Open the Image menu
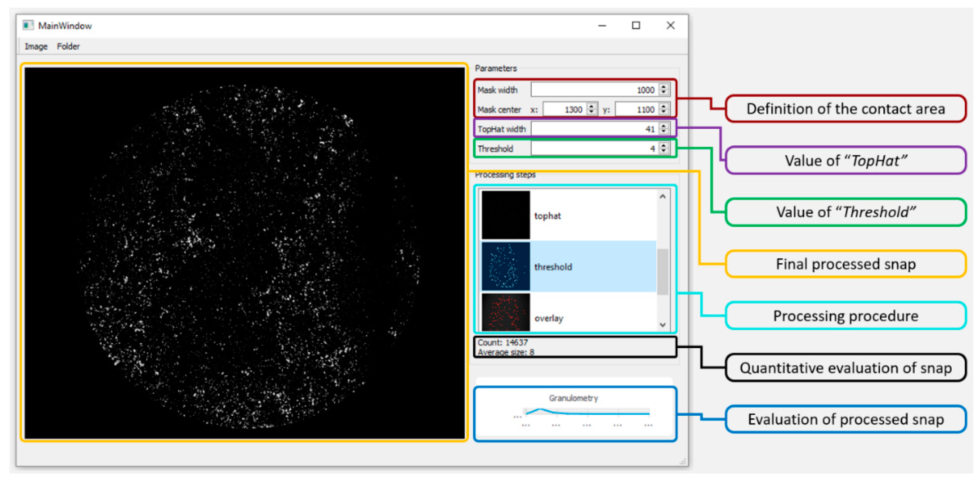The image size is (980, 483). click(x=36, y=47)
